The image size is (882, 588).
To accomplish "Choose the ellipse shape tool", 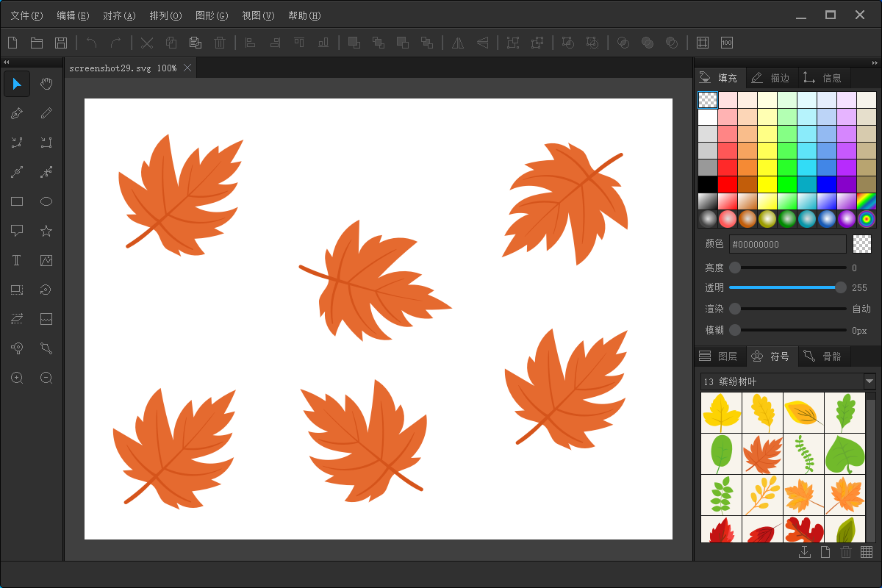I will (x=46, y=201).
